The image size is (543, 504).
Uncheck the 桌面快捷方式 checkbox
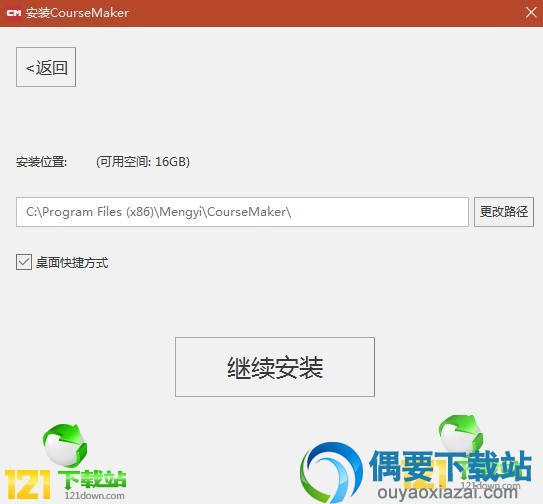tap(24, 262)
